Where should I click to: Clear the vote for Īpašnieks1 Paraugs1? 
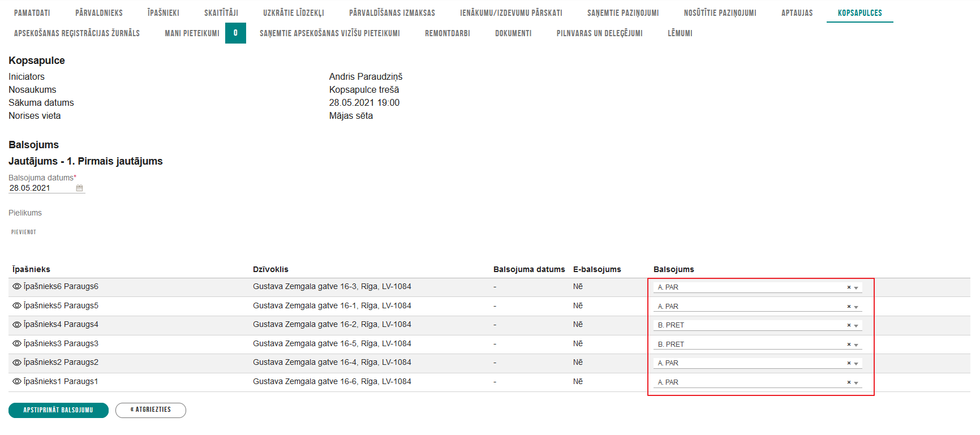[x=849, y=382]
